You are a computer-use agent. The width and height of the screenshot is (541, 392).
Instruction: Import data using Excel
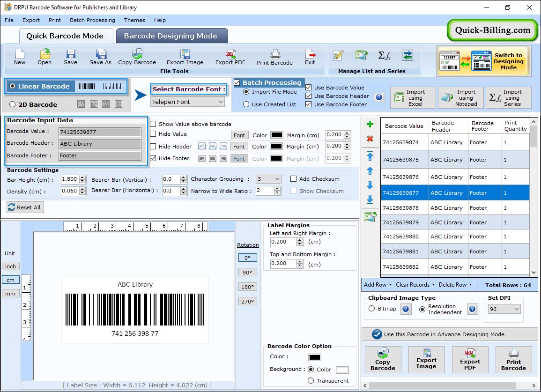click(x=413, y=98)
